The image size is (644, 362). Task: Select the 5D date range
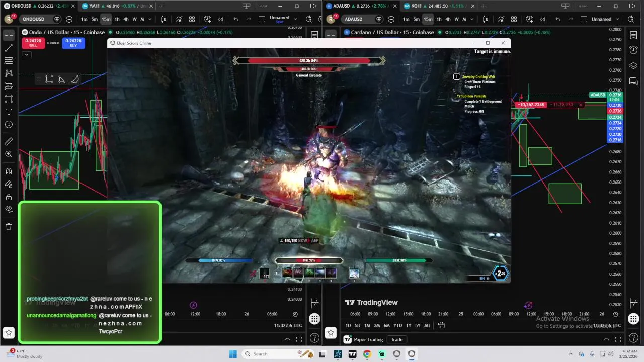(x=357, y=325)
